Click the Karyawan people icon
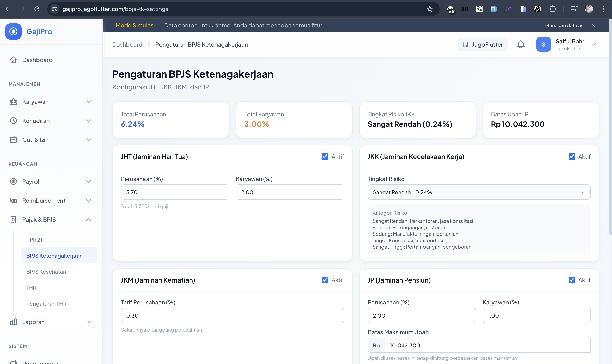This screenshot has height=364, width=612. coord(13,102)
